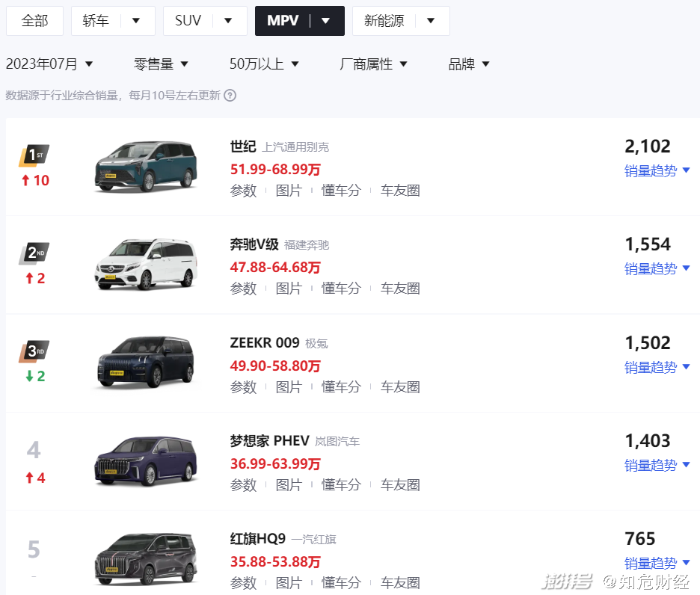Open the ZEEKR 009 car thumbnail

[x=146, y=363]
